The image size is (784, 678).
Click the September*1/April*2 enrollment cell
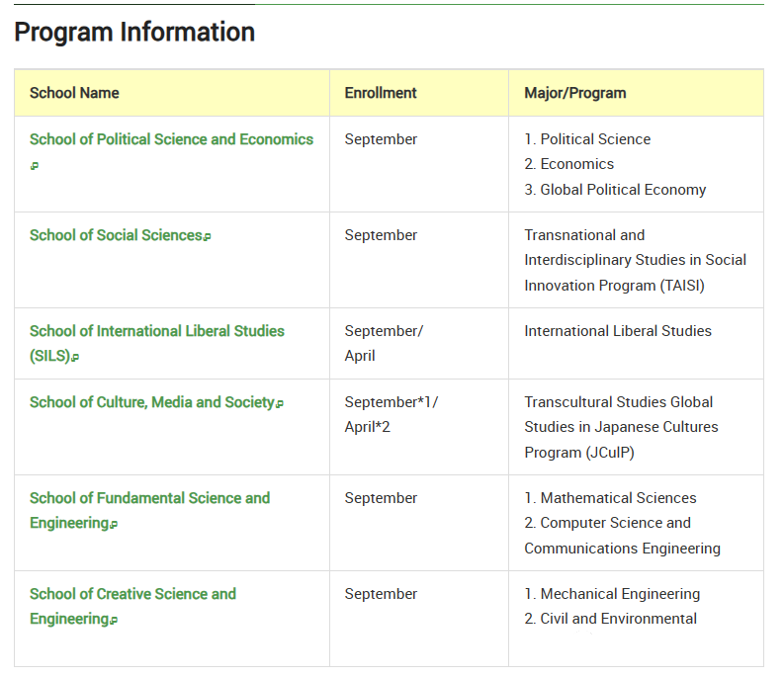391,414
